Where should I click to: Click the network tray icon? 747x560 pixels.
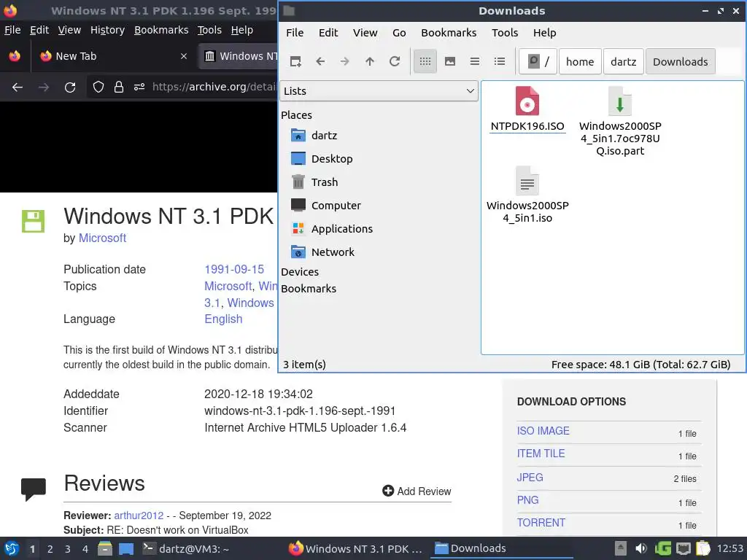point(683,549)
